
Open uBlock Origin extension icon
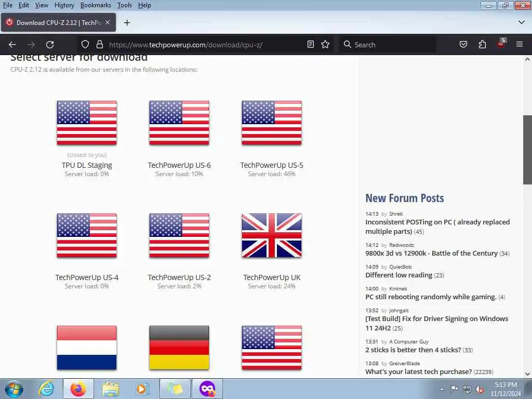click(501, 44)
